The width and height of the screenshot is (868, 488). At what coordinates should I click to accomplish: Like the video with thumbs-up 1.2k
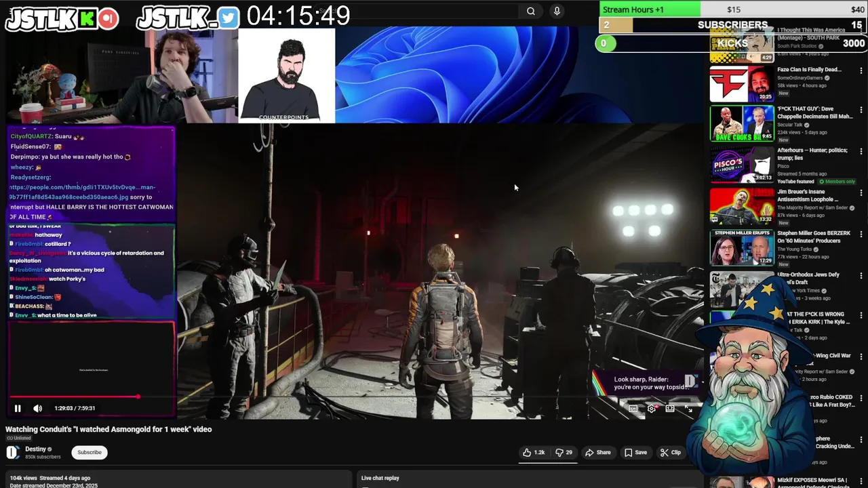pyautogui.click(x=534, y=452)
